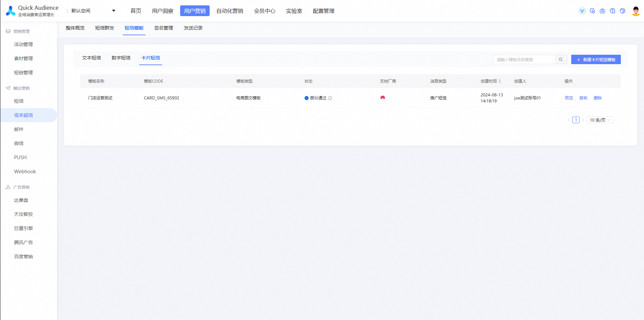The width and height of the screenshot is (644, 320).
Task: Open 达摩盘 in sidebar
Action: coord(21,200)
